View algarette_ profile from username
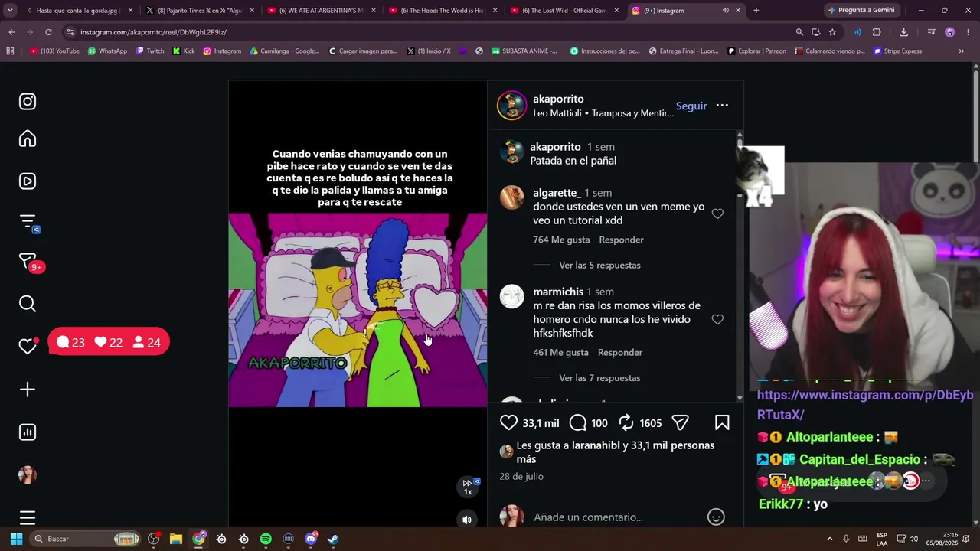Screen dimensions: 980x551 (x=556, y=193)
